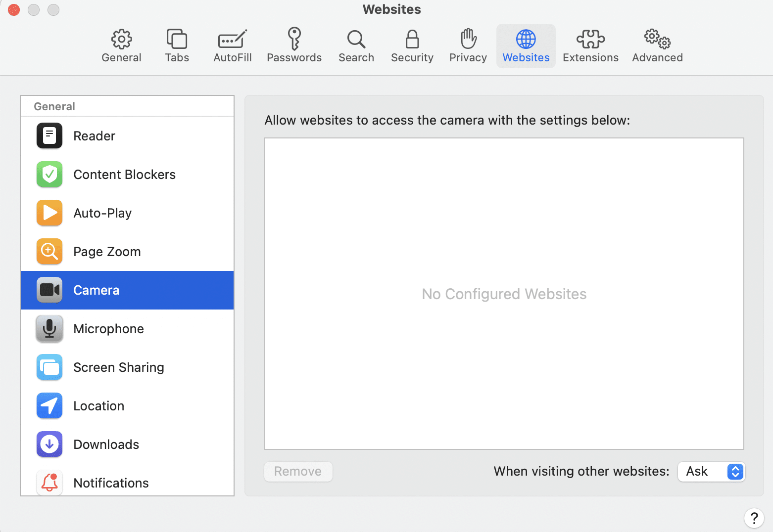Open the AutoFill preferences tab
This screenshot has height=532, width=773.
[233, 46]
